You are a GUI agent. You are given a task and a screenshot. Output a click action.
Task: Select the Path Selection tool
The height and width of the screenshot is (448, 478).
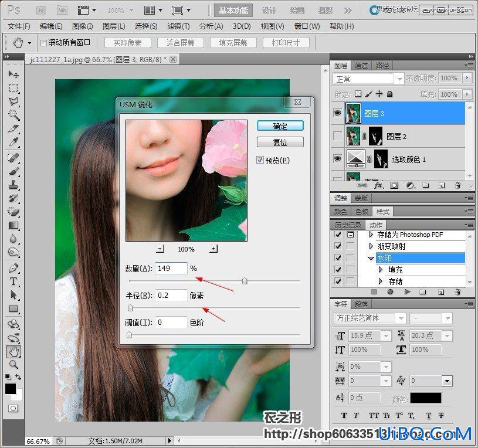coord(13,295)
